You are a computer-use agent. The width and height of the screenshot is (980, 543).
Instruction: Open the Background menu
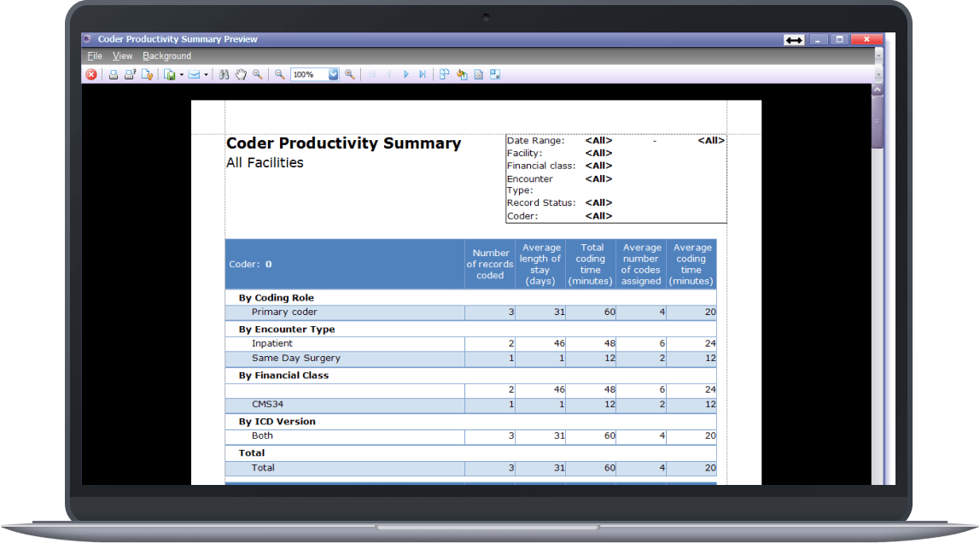[166, 55]
